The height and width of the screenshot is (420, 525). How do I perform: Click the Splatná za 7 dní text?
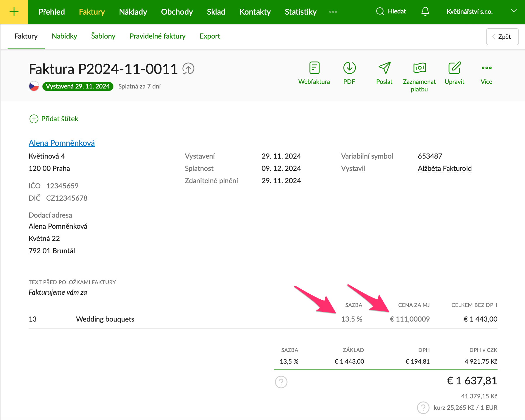click(x=139, y=86)
